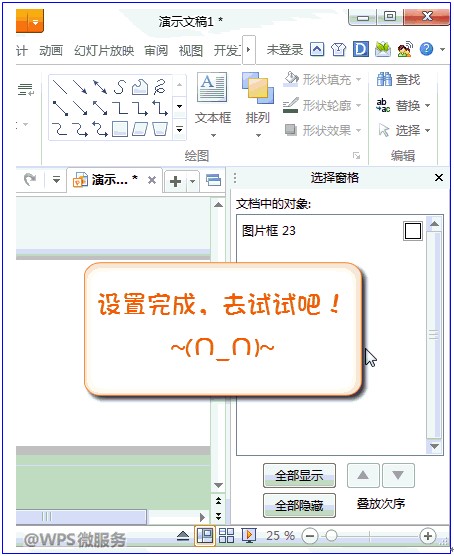The width and height of the screenshot is (454, 556).
Task: Select the scribble shape tool
Action: tap(160, 87)
